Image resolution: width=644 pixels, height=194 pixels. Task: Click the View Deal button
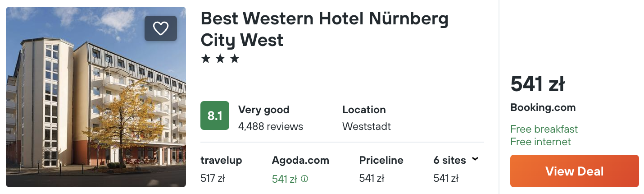click(575, 171)
